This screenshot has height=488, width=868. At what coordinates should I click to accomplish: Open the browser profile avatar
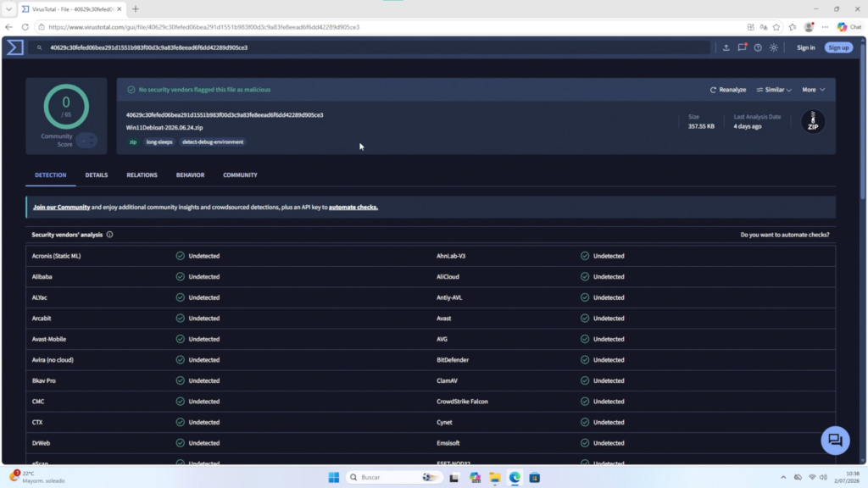(x=809, y=26)
